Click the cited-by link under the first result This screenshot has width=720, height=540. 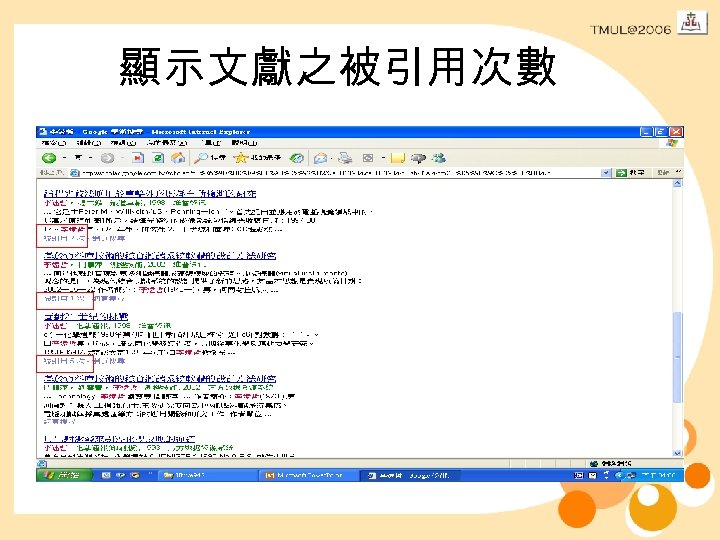[64, 238]
